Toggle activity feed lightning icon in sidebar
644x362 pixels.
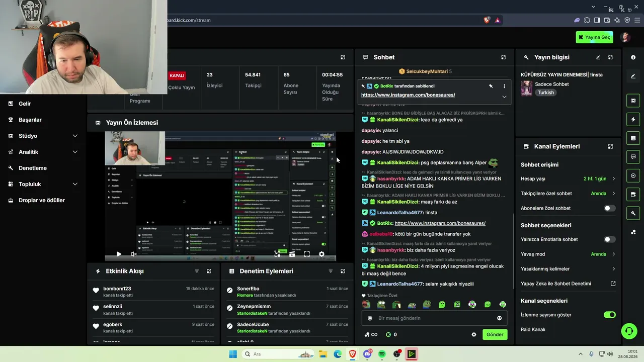633,119
